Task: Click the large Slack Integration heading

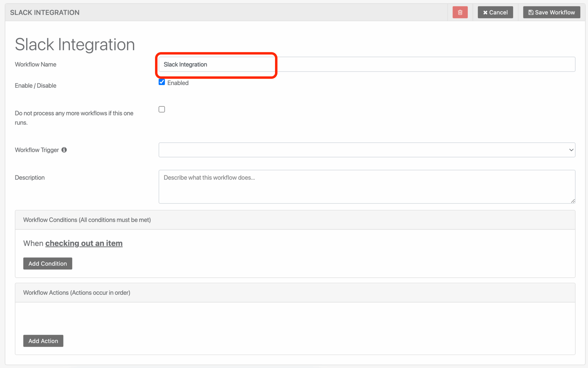Action: [x=75, y=45]
